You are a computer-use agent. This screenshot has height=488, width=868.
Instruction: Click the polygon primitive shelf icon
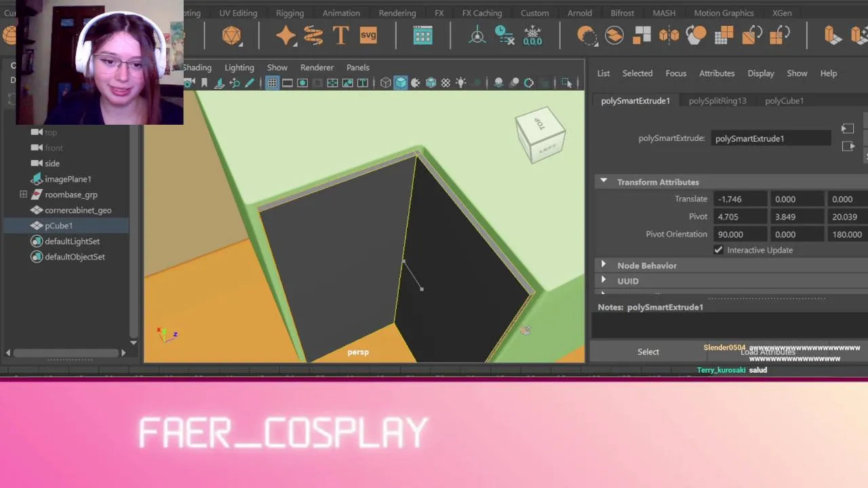pos(231,35)
